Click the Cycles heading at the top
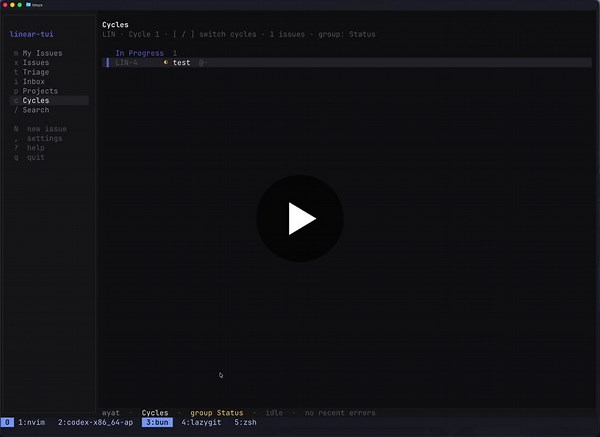The image size is (600, 437). click(115, 25)
